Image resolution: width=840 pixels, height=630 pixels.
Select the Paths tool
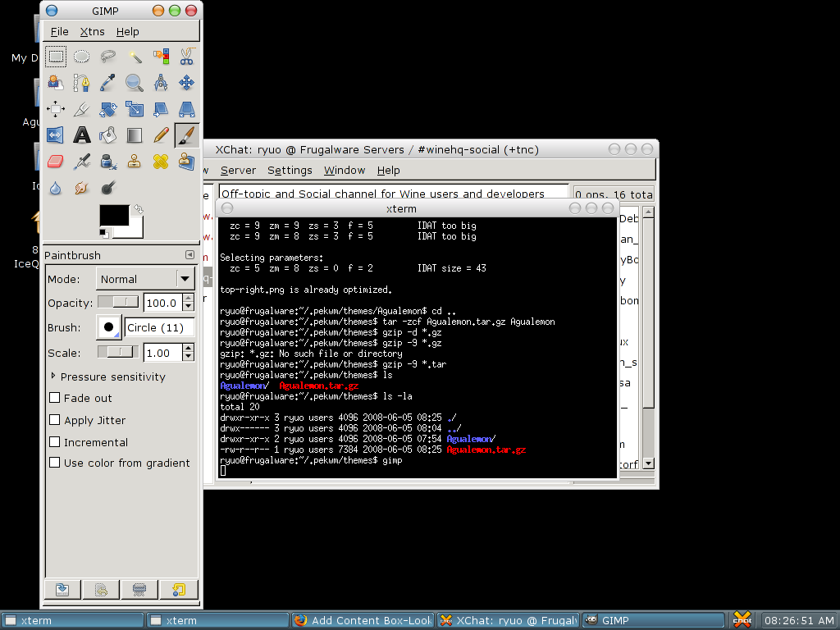[x=81, y=83]
